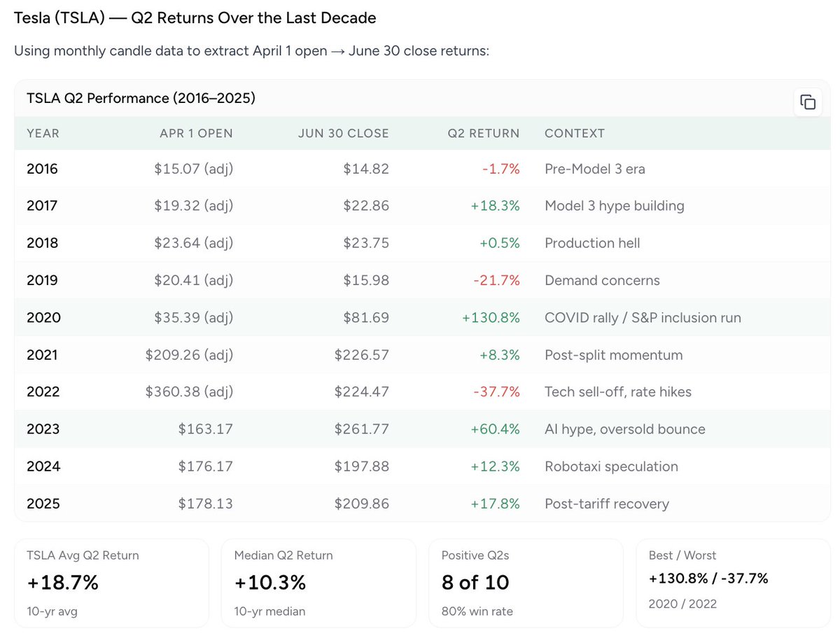This screenshot has width=840, height=638.
Task: Click the table title "TSLA Q2 Performance (2016–2025)"
Action: [x=141, y=98]
